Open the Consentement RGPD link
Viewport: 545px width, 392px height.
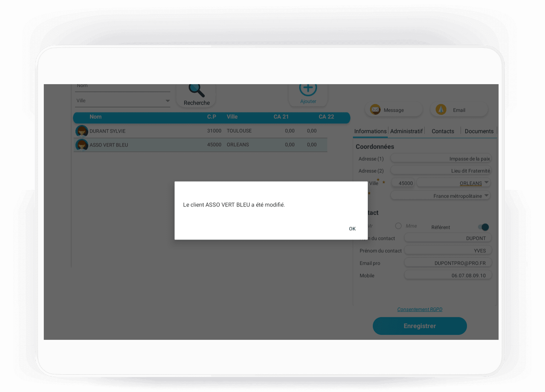click(x=420, y=309)
